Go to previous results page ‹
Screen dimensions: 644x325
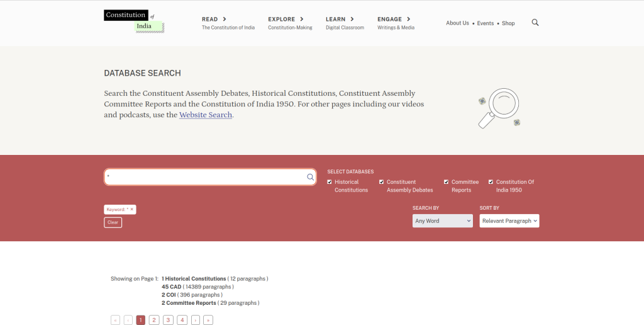[x=128, y=320]
